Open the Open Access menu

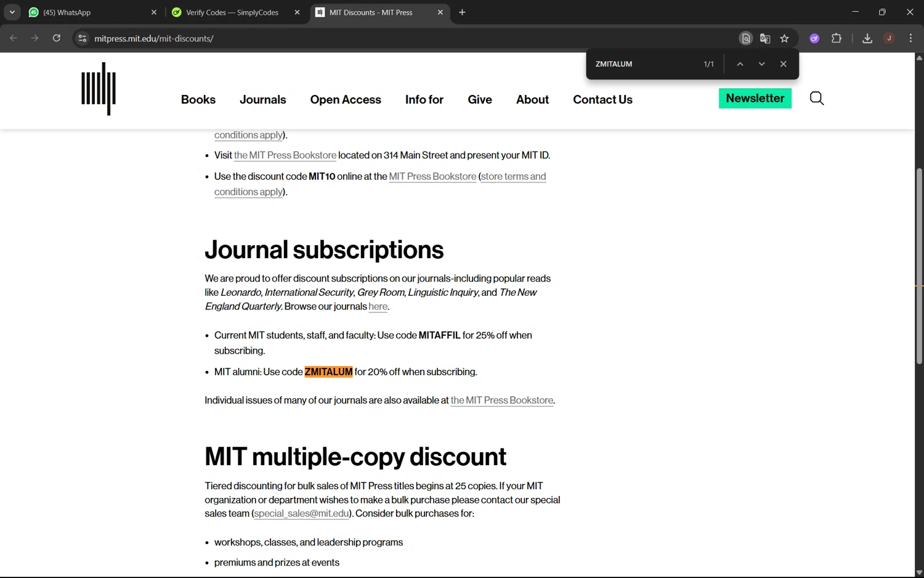click(346, 100)
